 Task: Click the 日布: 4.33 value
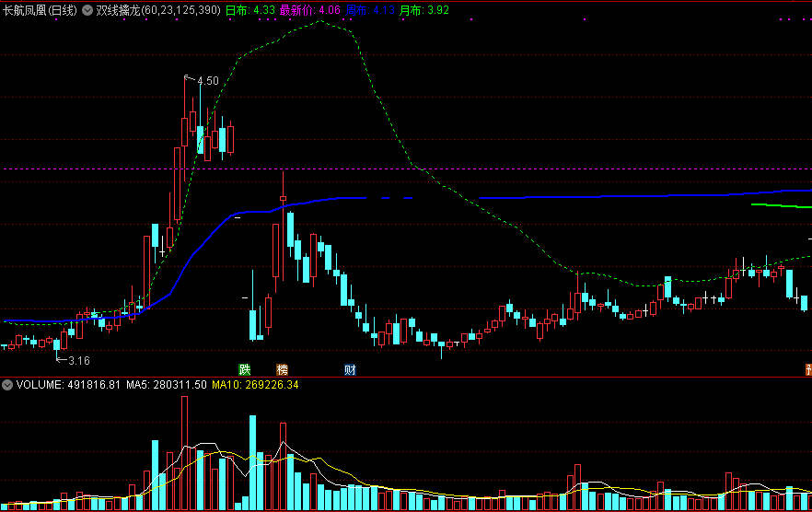point(250,10)
